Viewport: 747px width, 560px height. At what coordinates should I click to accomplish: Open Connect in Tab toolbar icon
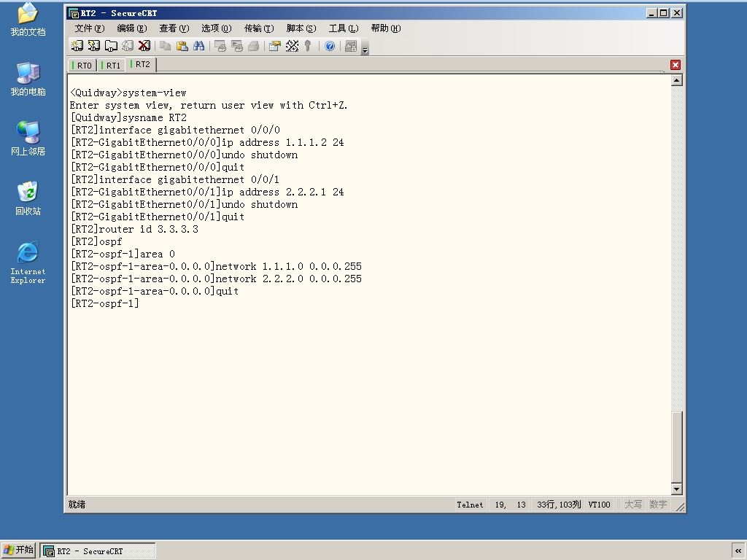click(111, 46)
